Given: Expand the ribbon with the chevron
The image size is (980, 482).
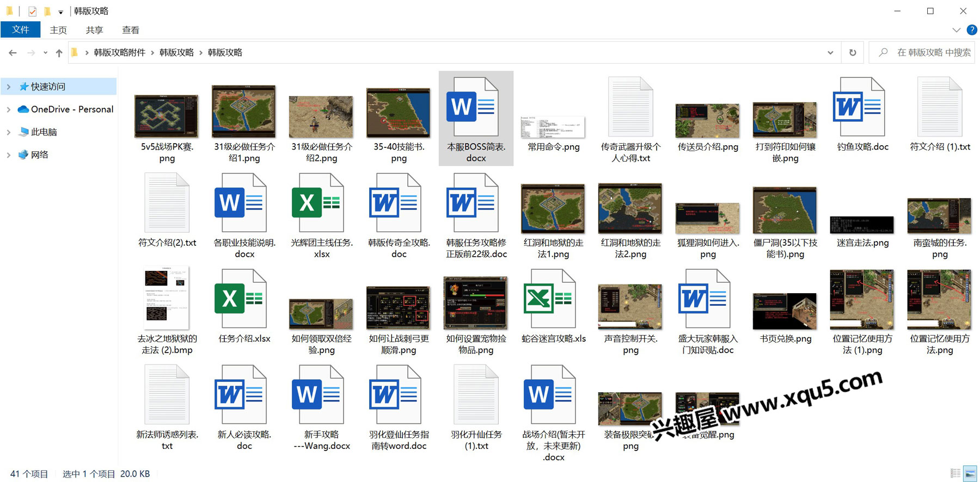Looking at the screenshot, I should coord(956,30).
